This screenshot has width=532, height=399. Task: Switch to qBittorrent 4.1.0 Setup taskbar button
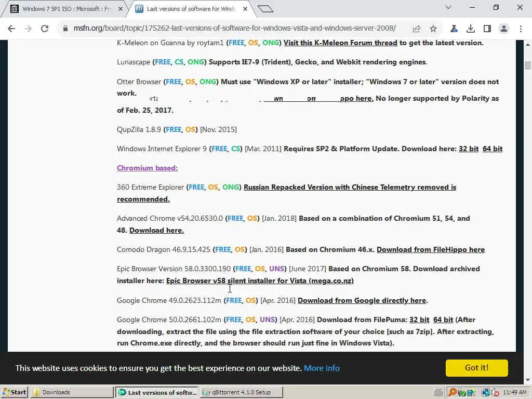click(x=242, y=392)
